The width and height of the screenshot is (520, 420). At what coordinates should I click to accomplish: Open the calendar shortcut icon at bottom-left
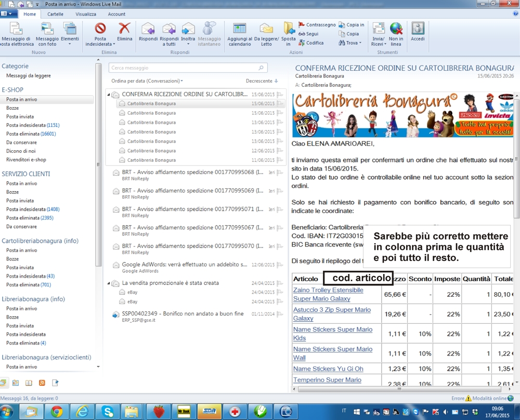tap(16, 383)
